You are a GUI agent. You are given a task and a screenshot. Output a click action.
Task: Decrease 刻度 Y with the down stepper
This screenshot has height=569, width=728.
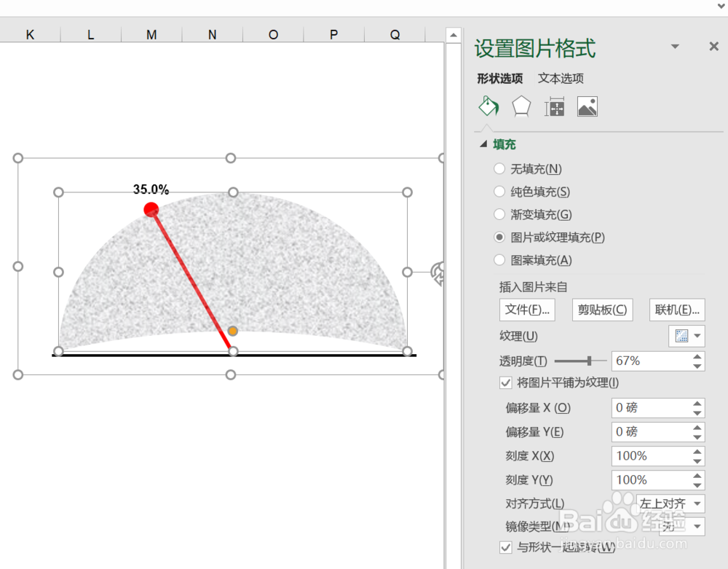coord(697,484)
